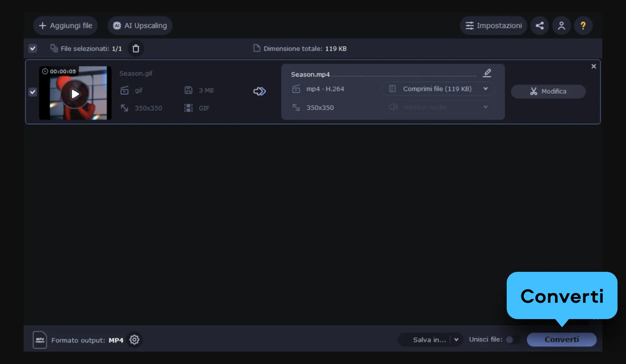Play the Season.gif thumbnail preview
The image size is (626, 364).
tap(75, 94)
